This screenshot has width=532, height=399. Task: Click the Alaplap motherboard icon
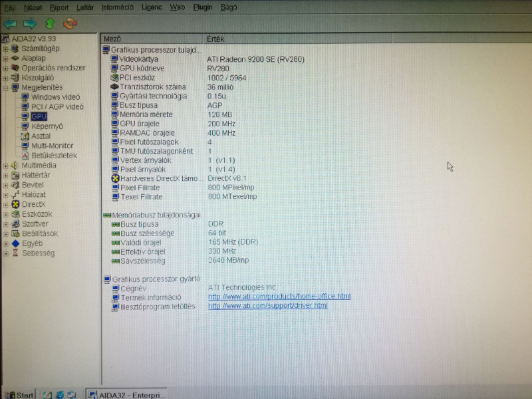point(15,59)
